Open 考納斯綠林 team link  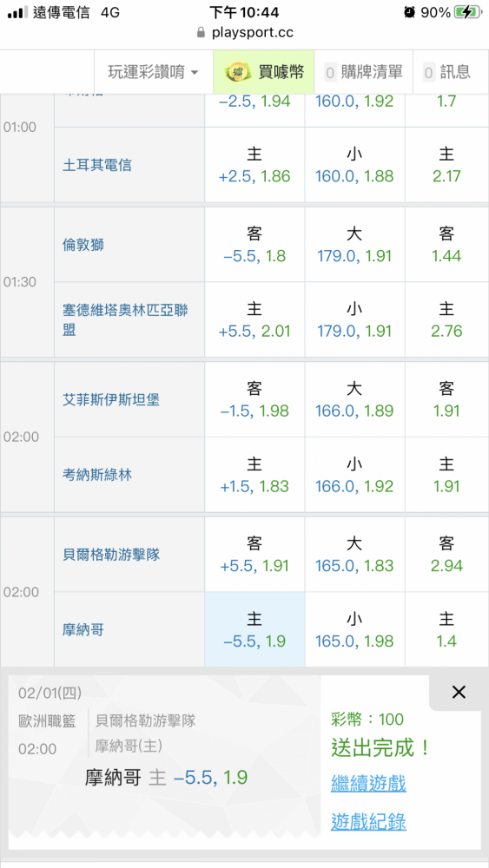tap(97, 475)
